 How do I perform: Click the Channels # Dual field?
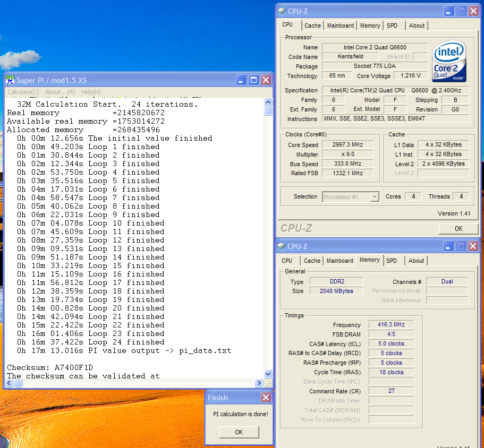click(x=447, y=281)
